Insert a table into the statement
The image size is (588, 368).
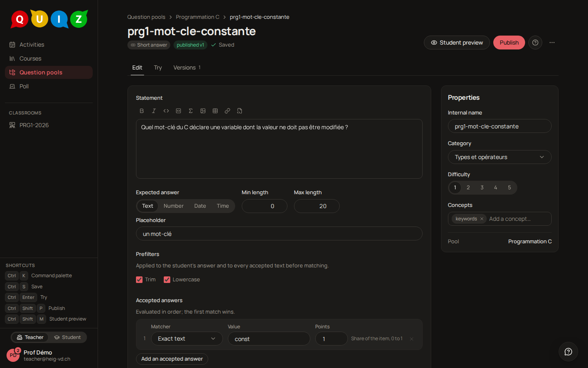click(215, 111)
